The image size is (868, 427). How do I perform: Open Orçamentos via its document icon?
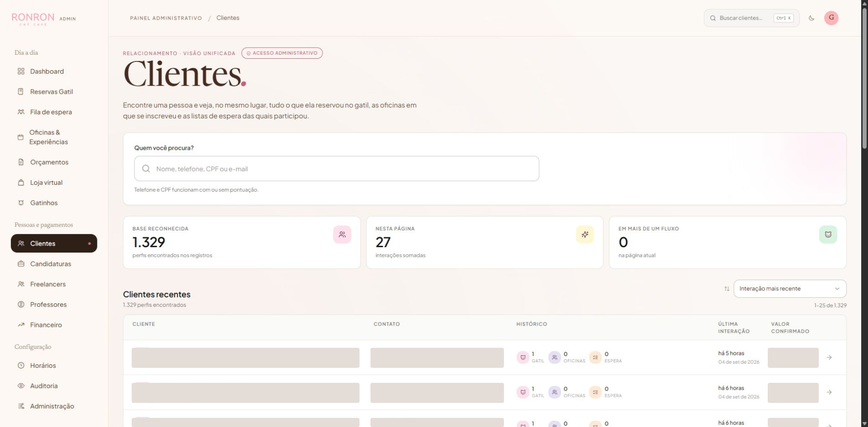21,162
